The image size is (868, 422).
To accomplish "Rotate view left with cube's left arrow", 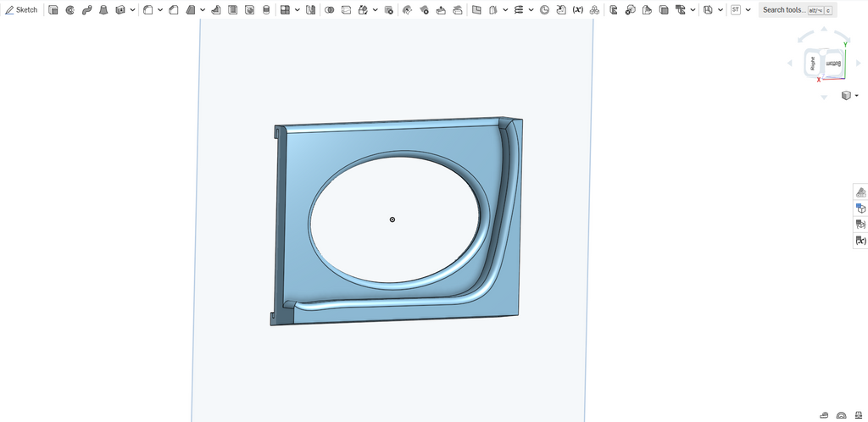I will (x=790, y=64).
